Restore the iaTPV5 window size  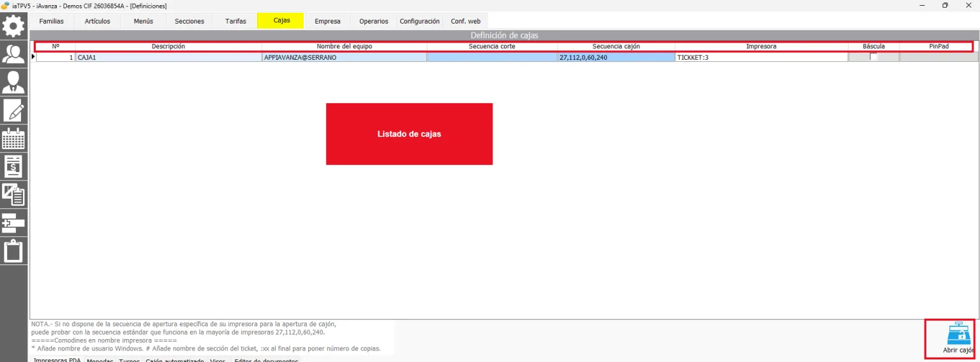tap(945, 5)
